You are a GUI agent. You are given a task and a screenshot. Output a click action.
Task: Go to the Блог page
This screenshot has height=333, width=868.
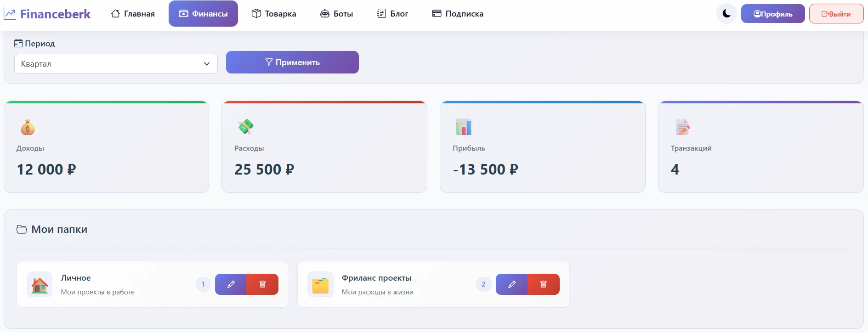tap(393, 13)
